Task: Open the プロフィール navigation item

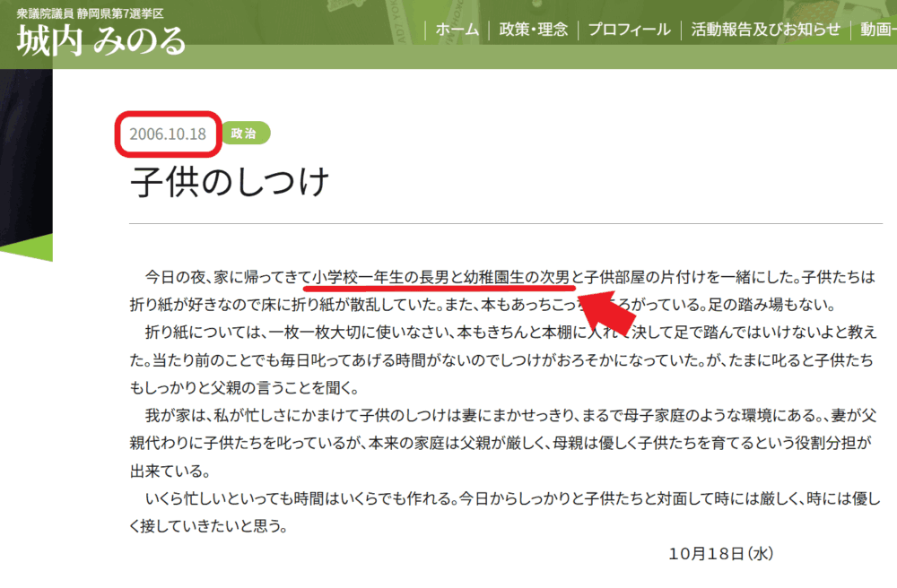Action: pos(629,30)
